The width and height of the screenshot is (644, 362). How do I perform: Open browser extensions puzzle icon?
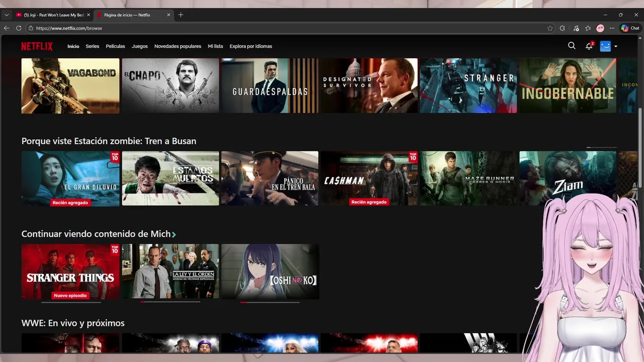(562, 28)
